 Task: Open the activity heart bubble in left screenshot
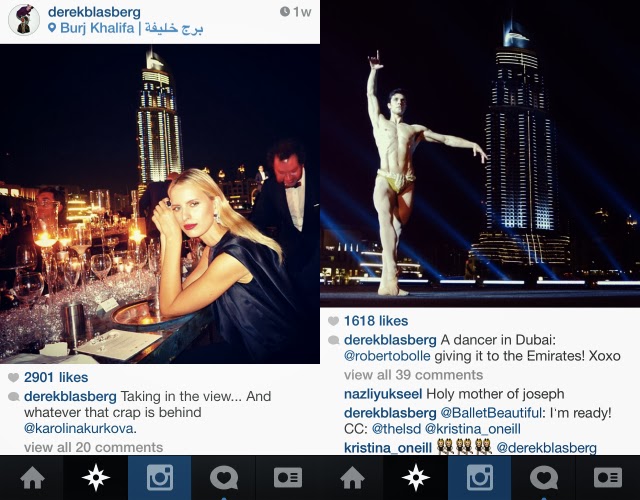223,478
